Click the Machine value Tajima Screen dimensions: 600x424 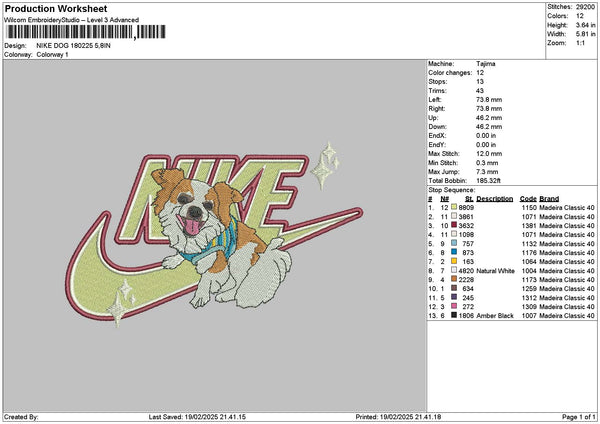coord(486,64)
